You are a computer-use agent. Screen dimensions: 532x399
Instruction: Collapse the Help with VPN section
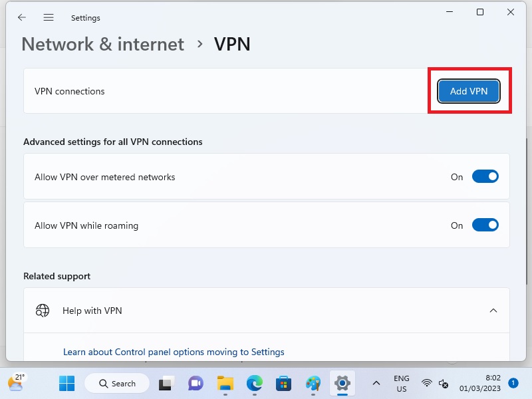[493, 311]
